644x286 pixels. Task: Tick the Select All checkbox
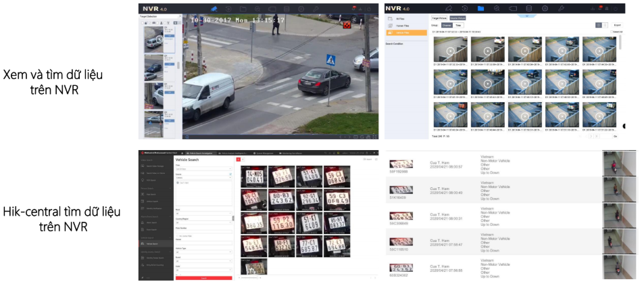coord(612,32)
